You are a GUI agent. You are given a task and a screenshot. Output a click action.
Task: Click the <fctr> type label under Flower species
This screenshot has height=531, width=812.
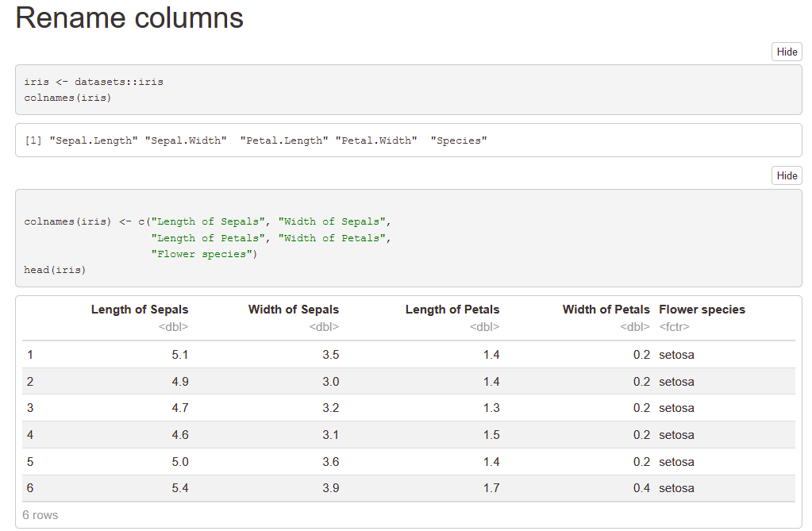pos(674,326)
